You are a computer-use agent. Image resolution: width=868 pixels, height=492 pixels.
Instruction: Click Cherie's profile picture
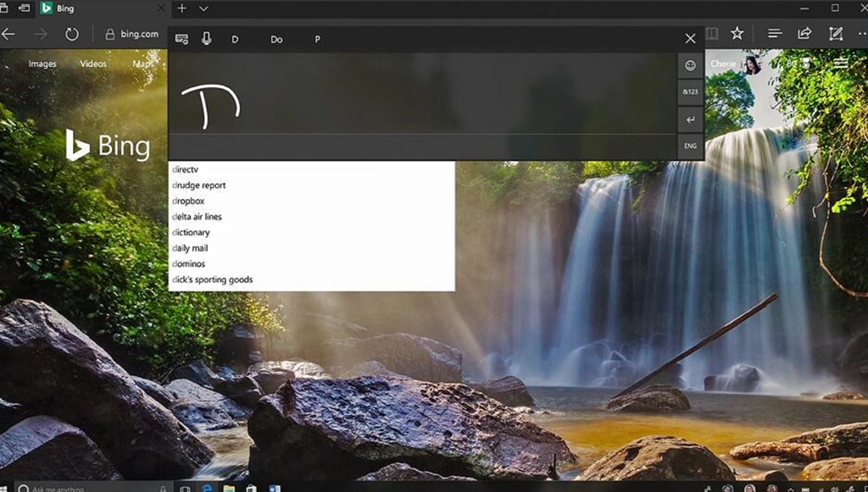pyautogui.click(x=753, y=64)
